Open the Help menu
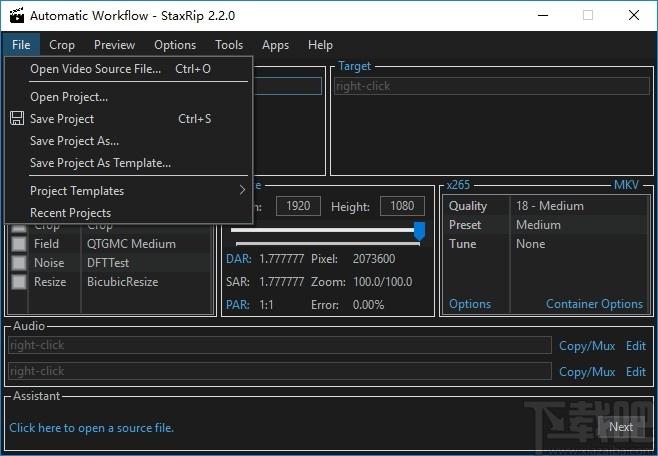 pos(320,44)
